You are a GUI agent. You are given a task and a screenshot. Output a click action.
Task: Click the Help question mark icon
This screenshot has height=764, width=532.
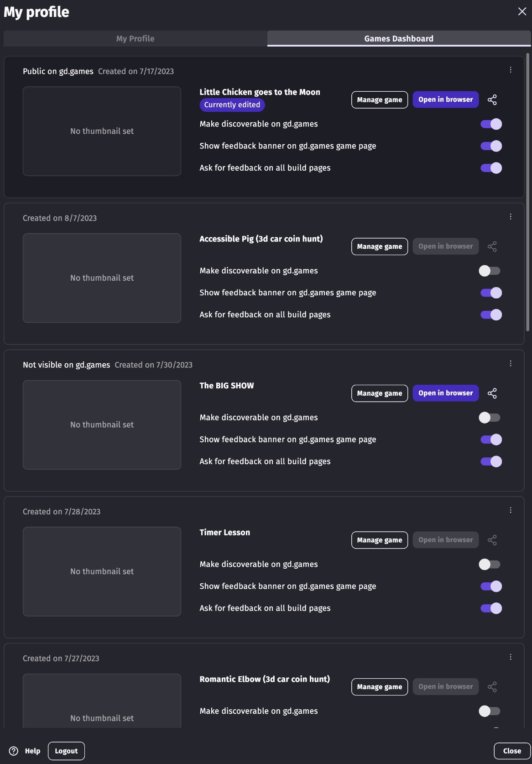tap(14, 751)
